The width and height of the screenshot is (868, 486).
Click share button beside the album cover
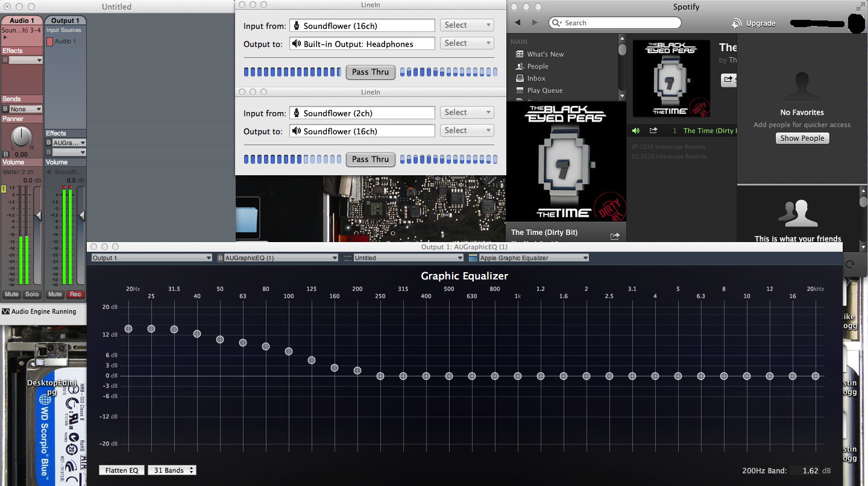pyautogui.click(x=729, y=79)
